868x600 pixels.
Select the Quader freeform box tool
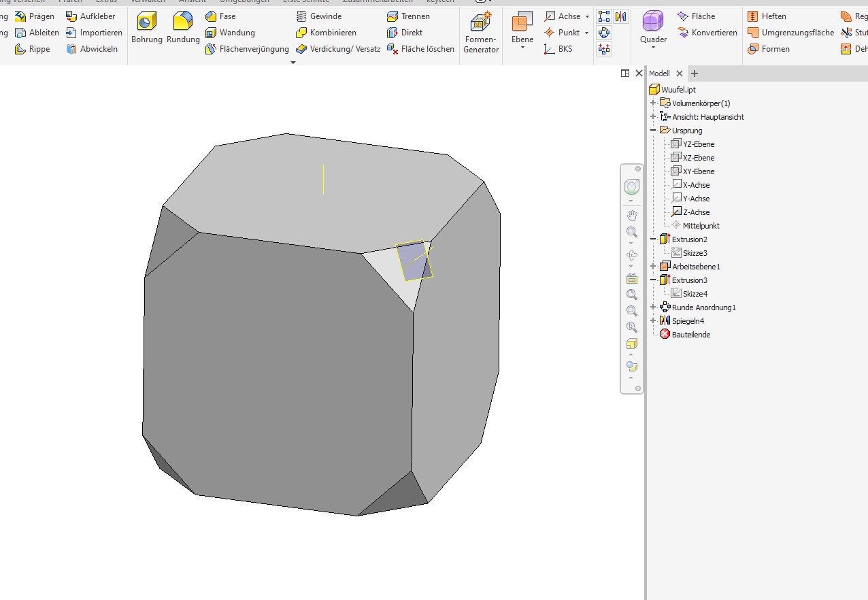[653, 27]
